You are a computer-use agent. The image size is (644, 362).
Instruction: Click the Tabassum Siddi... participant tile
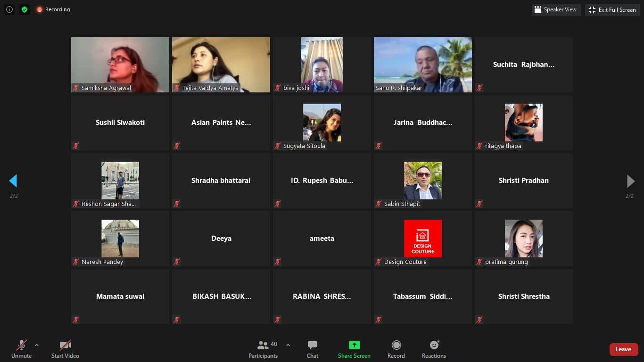pyautogui.click(x=423, y=296)
